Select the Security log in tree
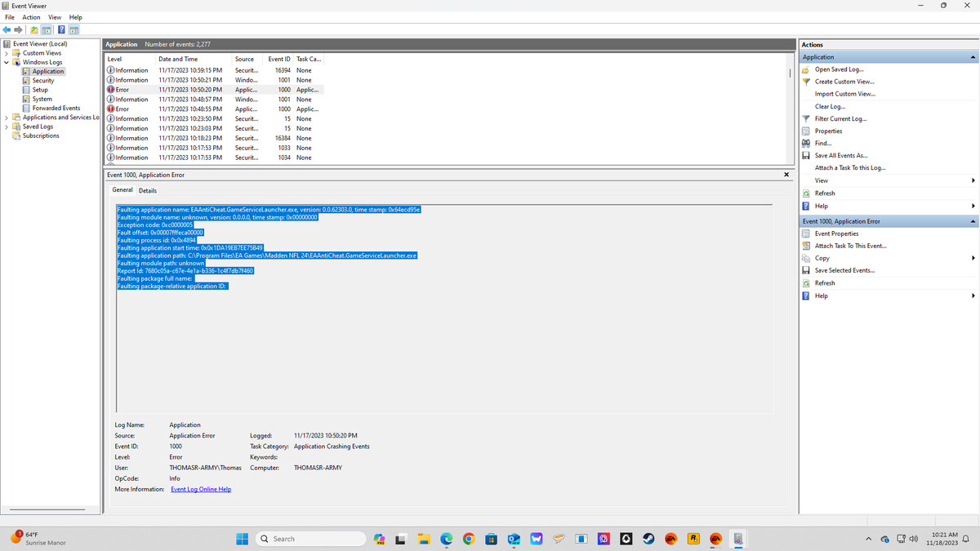 43,81
